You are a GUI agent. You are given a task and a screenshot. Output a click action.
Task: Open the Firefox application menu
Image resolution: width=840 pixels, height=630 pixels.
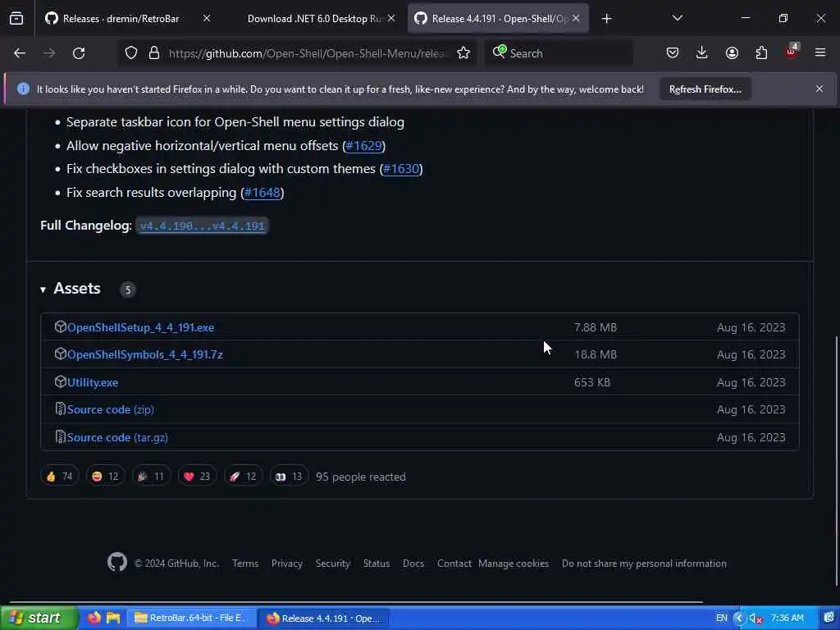click(820, 53)
